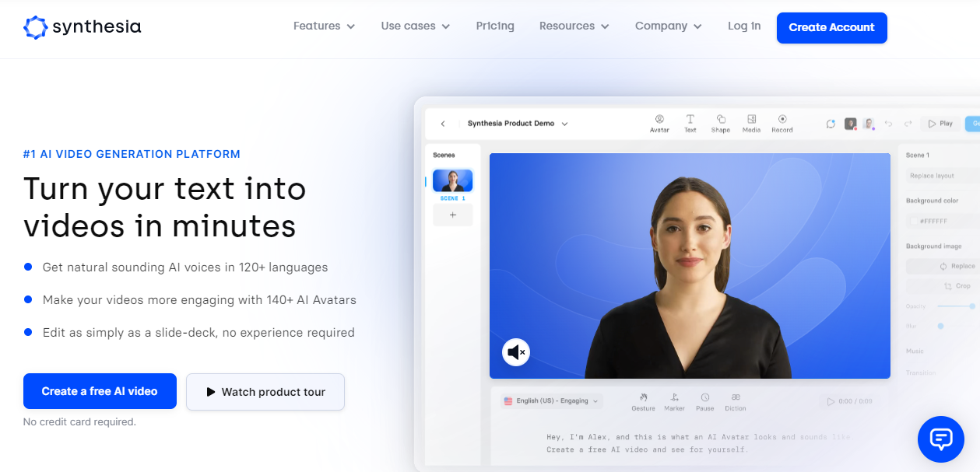
Task: Click Replace background image button
Action: pyautogui.click(x=943, y=266)
